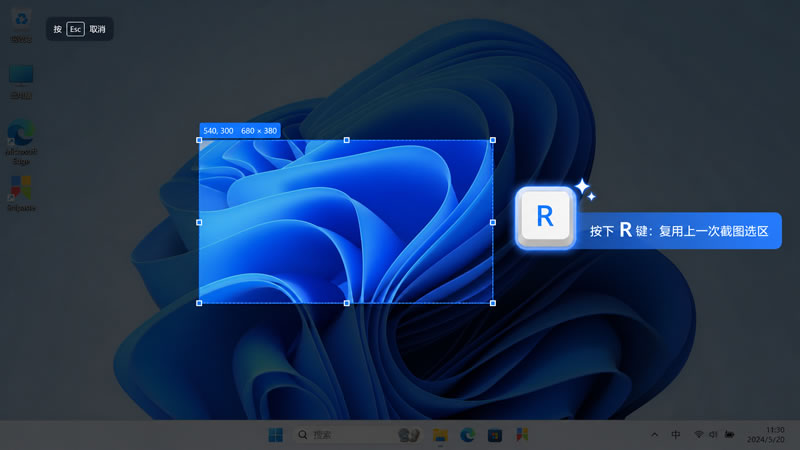Click the top-left corner selection handle
This screenshot has width=800, height=450.
click(x=199, y=140)
